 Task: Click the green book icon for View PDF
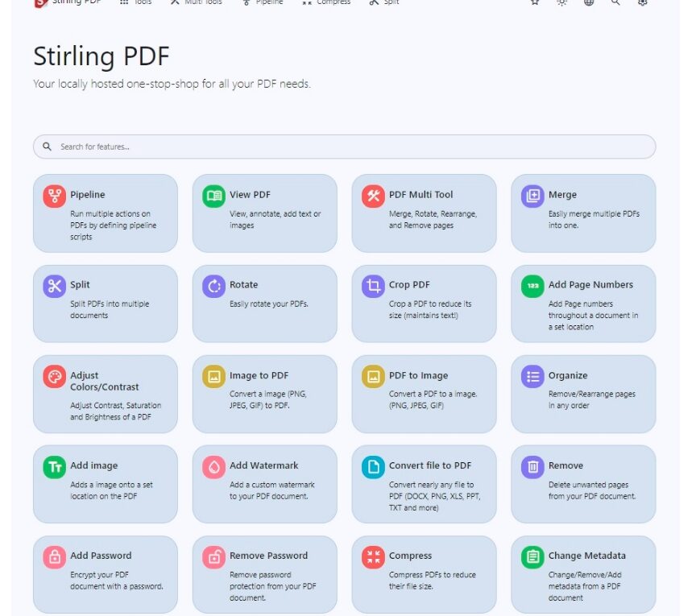pos(213,196)
